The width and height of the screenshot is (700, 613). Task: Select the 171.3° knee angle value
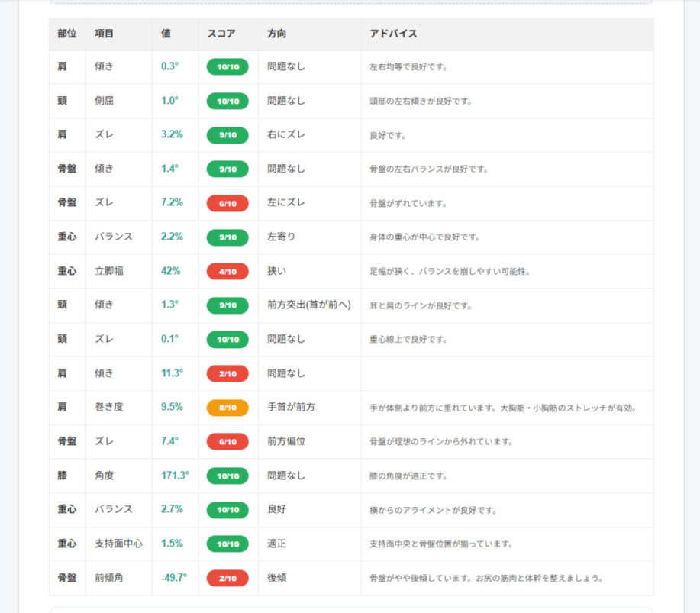point(175,476)
